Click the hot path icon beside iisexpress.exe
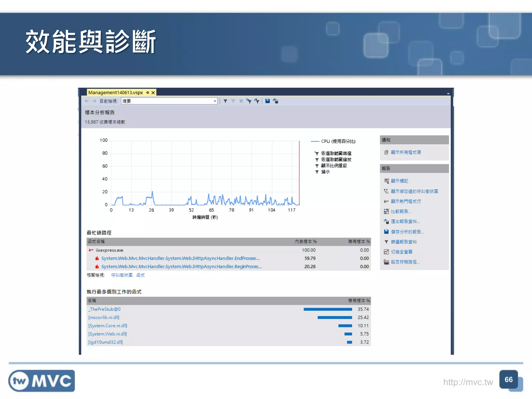This screenshot has width=532, height=399. [91, 250]
